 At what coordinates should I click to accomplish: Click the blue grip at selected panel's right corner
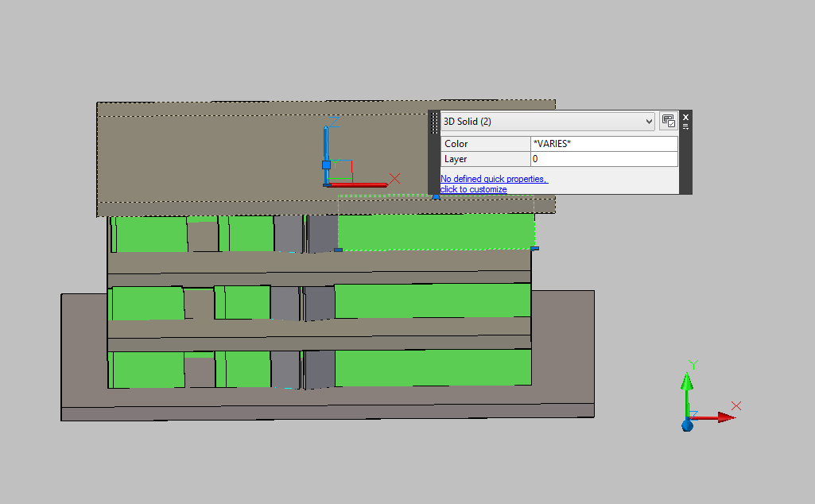534,249
